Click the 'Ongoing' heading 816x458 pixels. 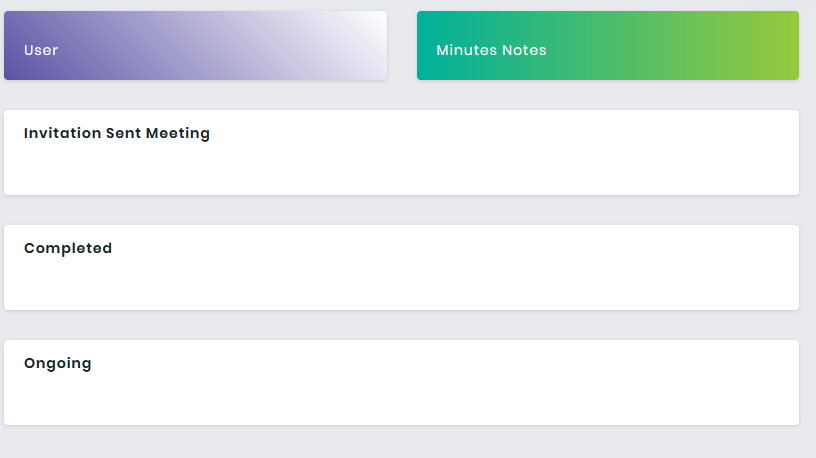click(x=58, y=363)
